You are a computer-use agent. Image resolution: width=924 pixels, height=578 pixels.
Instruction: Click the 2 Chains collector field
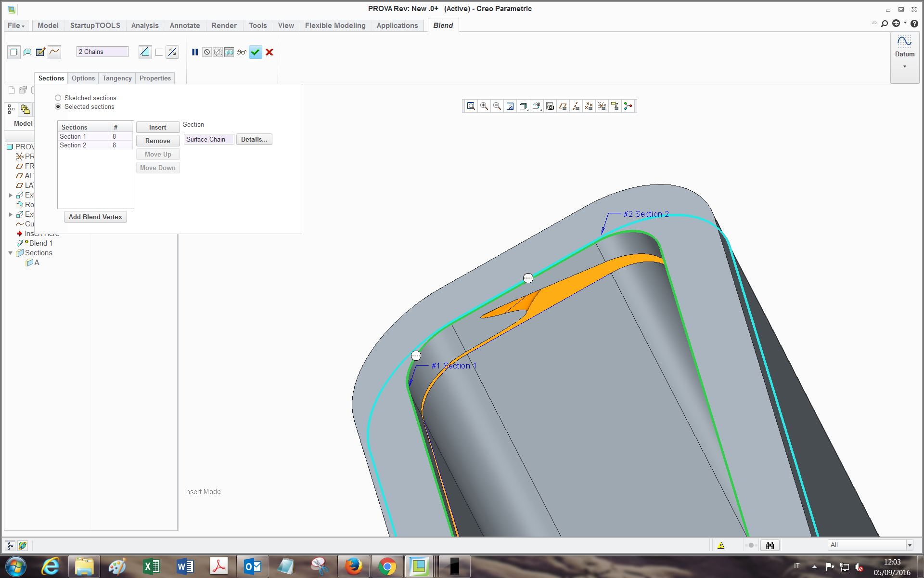(x=103, y=52)
